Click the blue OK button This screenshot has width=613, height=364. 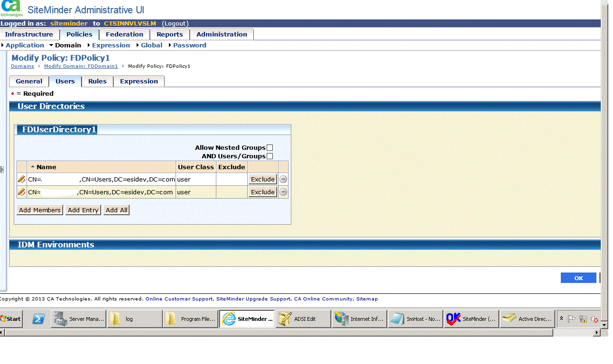coord(578,278)
